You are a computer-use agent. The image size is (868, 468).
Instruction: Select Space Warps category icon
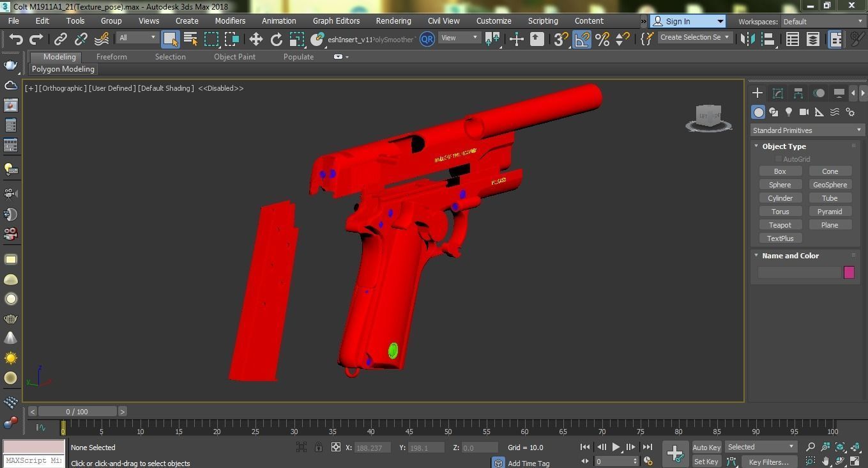click(835, 112)
